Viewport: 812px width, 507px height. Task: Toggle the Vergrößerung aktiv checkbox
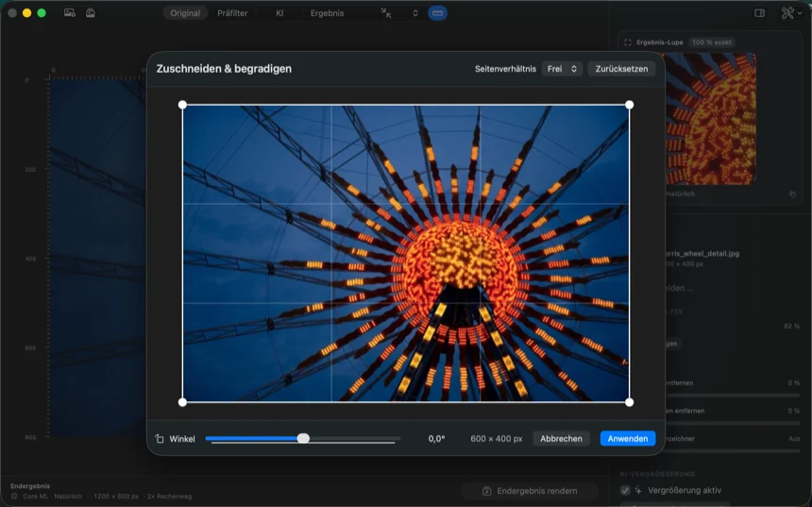point(625,490)
